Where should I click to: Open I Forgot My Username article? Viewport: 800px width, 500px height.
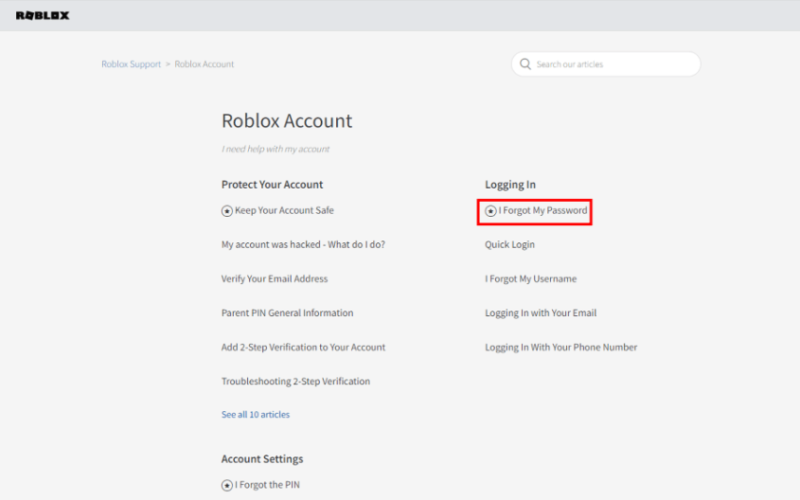point(531,279)
